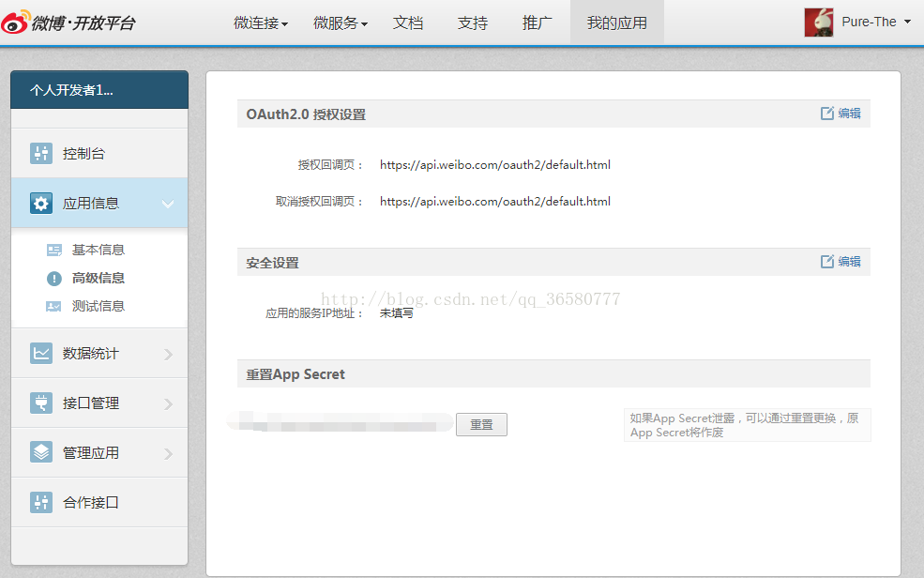Click the 基本信息 card icon
Viewport: 924px width, 578px height.
click(x=54, y=250)
